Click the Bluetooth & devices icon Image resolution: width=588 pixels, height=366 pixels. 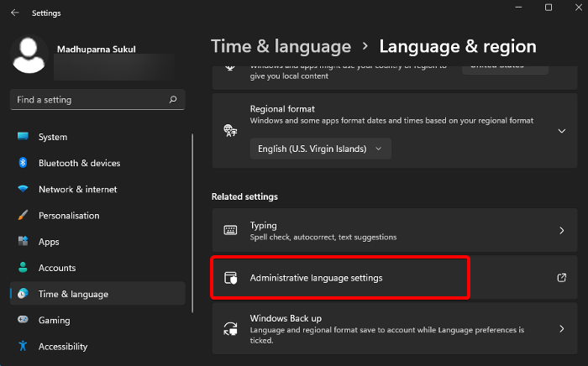click(23, 163)
